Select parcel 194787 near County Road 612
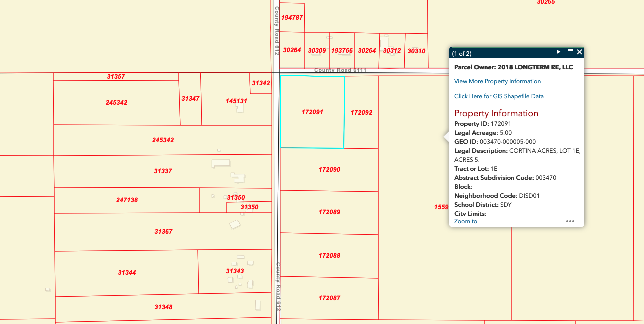The width and height of the screenshot is (644, 324). 292,18
